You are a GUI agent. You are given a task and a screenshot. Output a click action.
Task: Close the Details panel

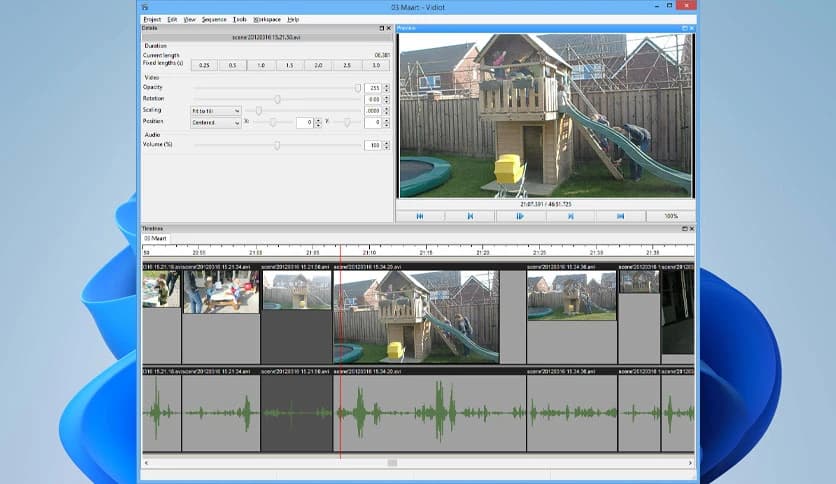tap(389, 28)
